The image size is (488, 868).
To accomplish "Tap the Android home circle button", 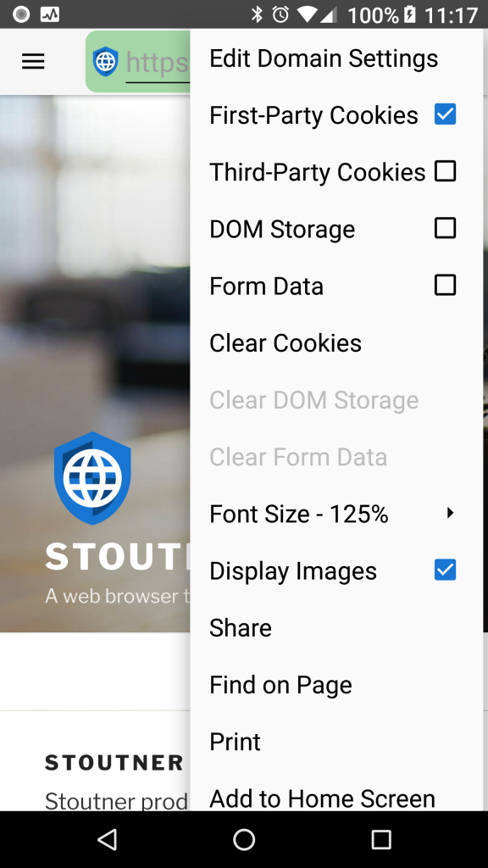I will coord(244,839).
